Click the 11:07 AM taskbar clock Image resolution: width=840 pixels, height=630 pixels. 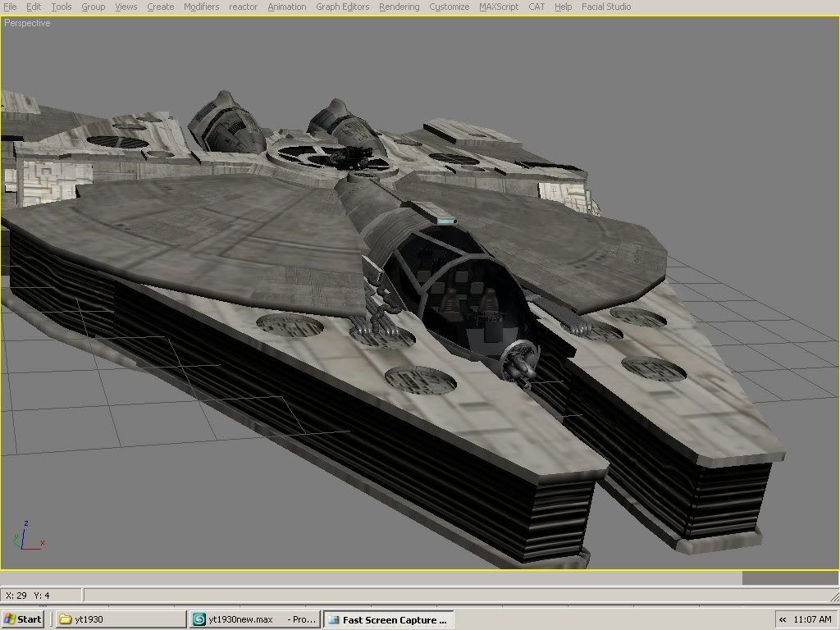(812, 620)
